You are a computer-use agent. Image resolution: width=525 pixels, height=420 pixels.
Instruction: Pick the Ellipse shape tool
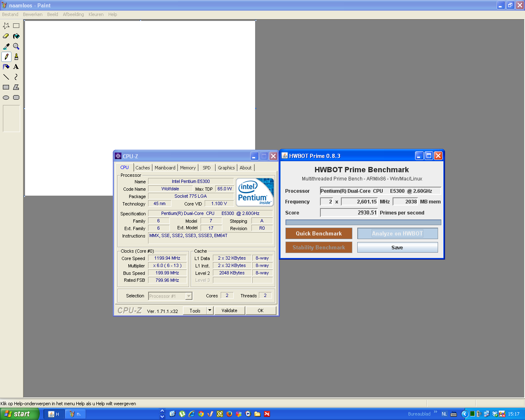tap(6, 98)
